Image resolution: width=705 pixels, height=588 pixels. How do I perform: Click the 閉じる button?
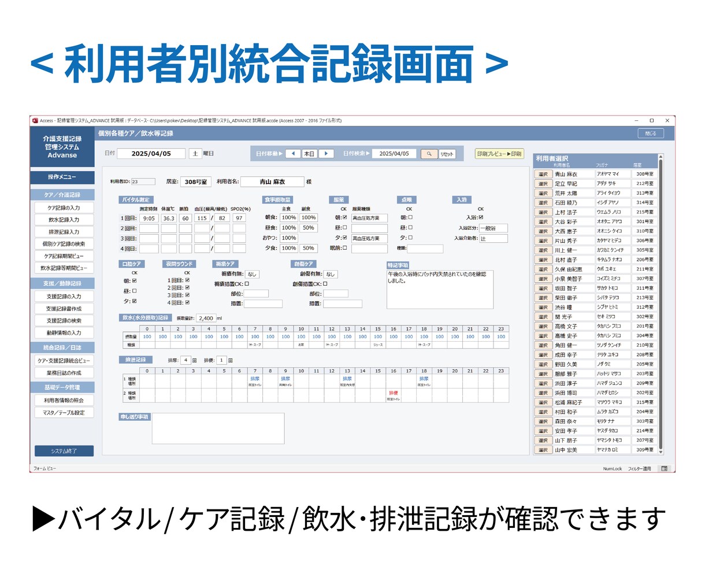(x=651, y=134)
